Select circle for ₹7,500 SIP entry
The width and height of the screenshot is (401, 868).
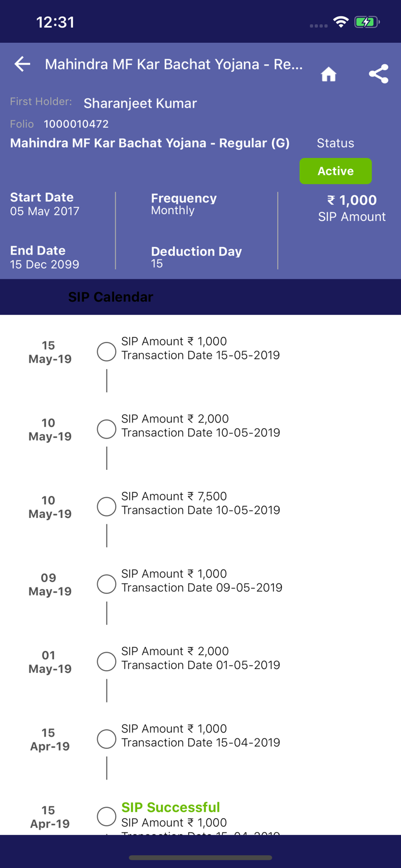coord(106,506)
